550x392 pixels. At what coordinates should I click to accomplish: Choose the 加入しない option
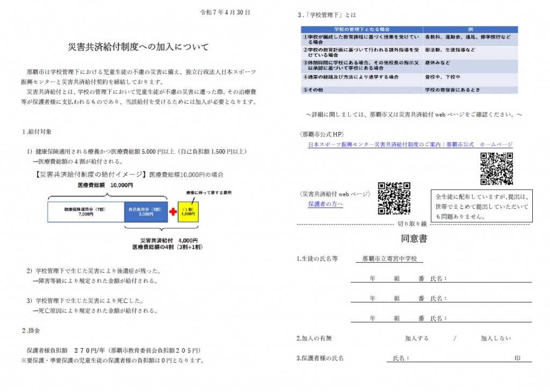pos(496,338)
